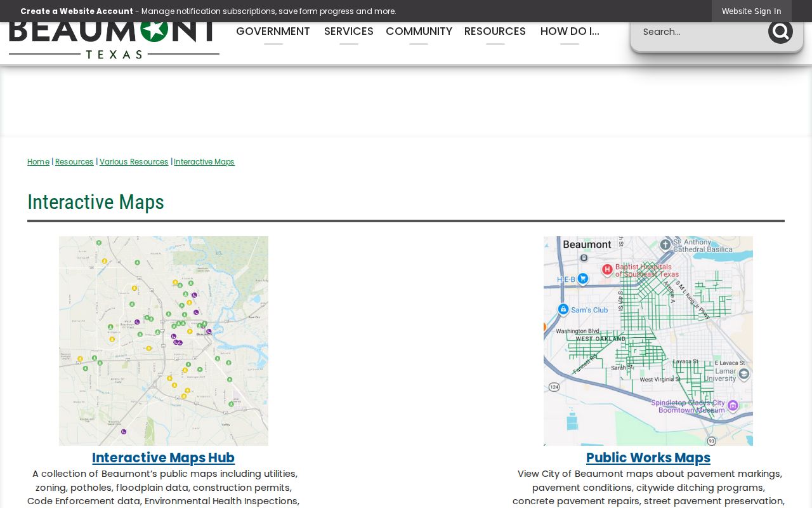Click Create a Website Account link
This screenshot has height=508, width=812.
pos(77,11)
